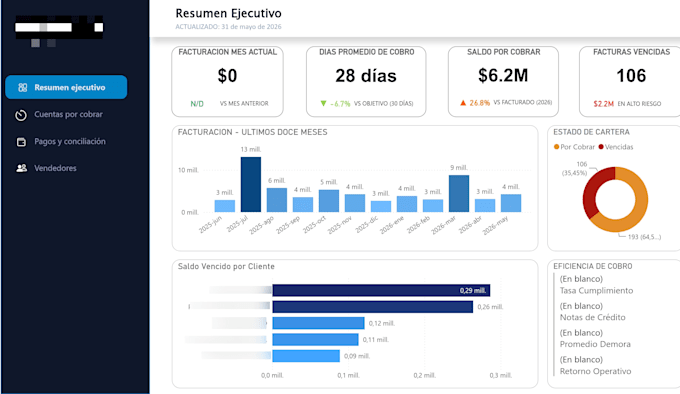Viewport: 680px width, 394px height.
Task: Select the 2025-ago bar labeled 6 mill.
Action: click(x=277, y=200)
